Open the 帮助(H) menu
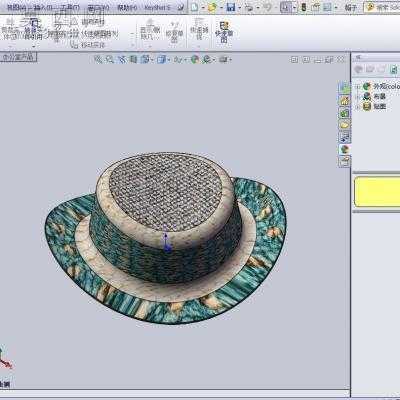The height and width of the screenshot is (400, 400). (x=127, y=7)
